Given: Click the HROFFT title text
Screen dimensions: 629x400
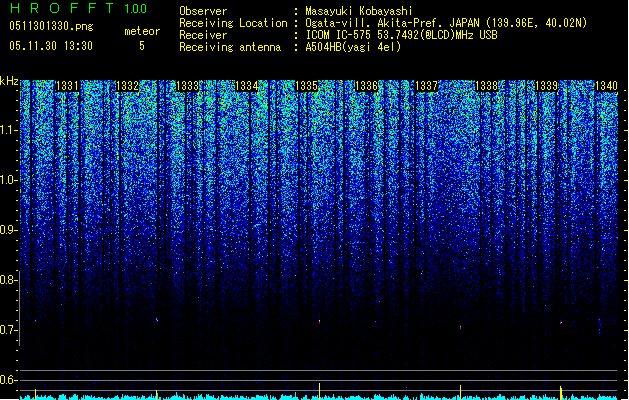Looking at the screenshot, I should [62, 8].
